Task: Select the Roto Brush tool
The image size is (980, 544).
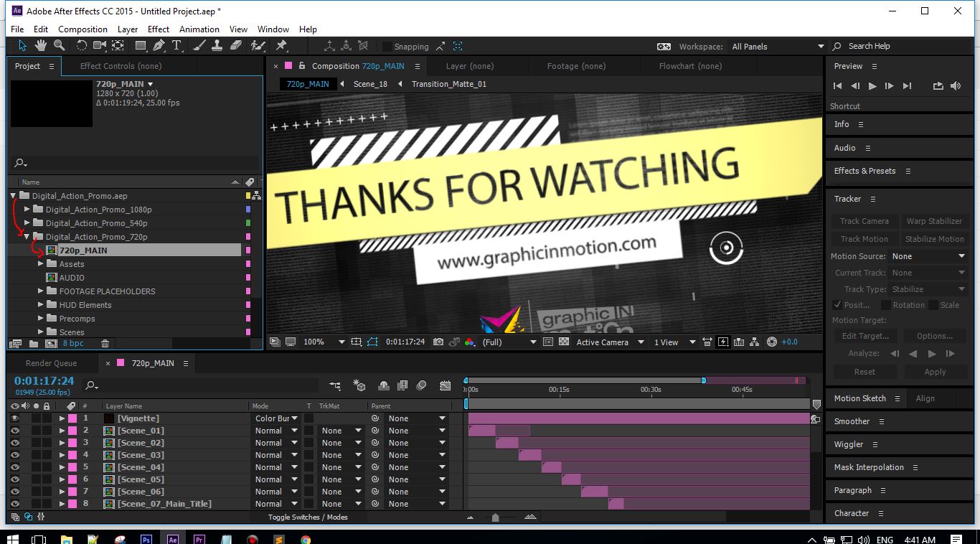Action: [258, 45]
